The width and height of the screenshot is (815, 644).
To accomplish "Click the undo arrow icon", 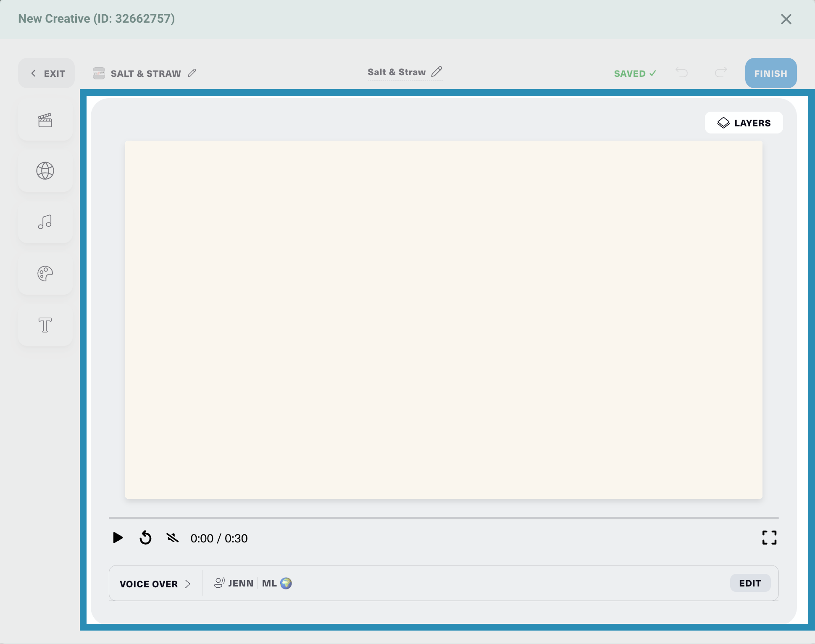I will pyautogui.click(x=681, y=73).
